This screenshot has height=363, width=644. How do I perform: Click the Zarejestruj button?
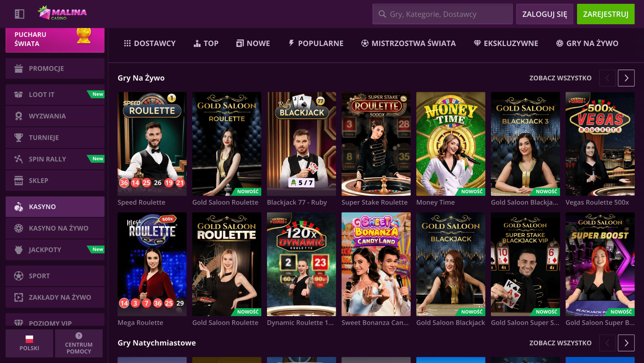click(606, 14)
